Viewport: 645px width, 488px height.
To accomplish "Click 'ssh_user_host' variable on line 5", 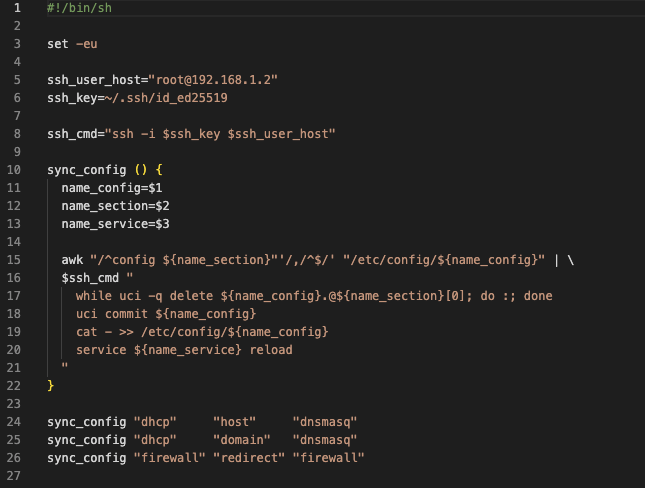I will (x=94, y=80).
